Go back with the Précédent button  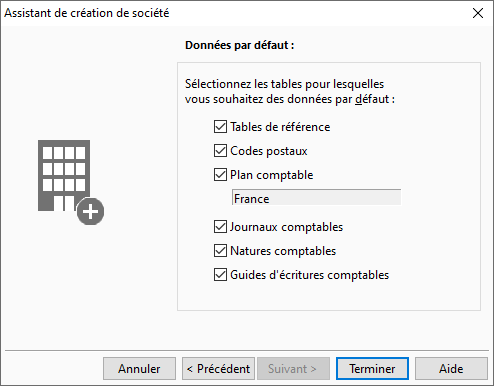(218, 369)
